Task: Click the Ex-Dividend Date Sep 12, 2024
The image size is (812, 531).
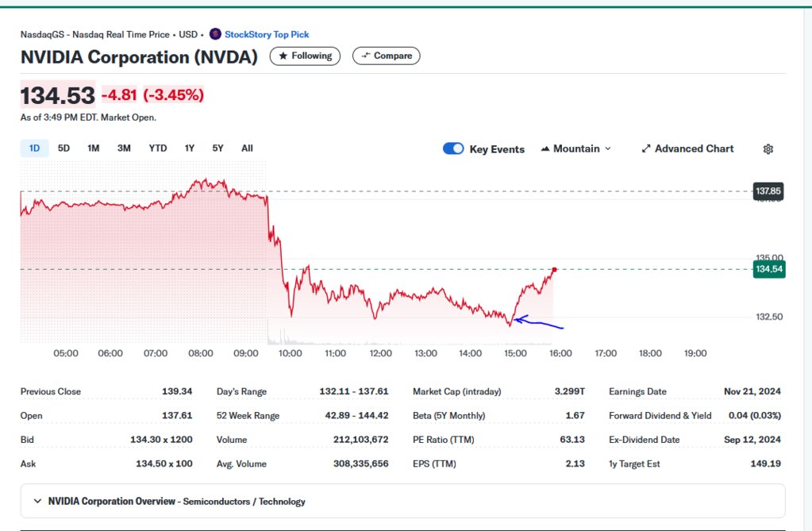Action: pyautogui.click(x=752, y=439)
